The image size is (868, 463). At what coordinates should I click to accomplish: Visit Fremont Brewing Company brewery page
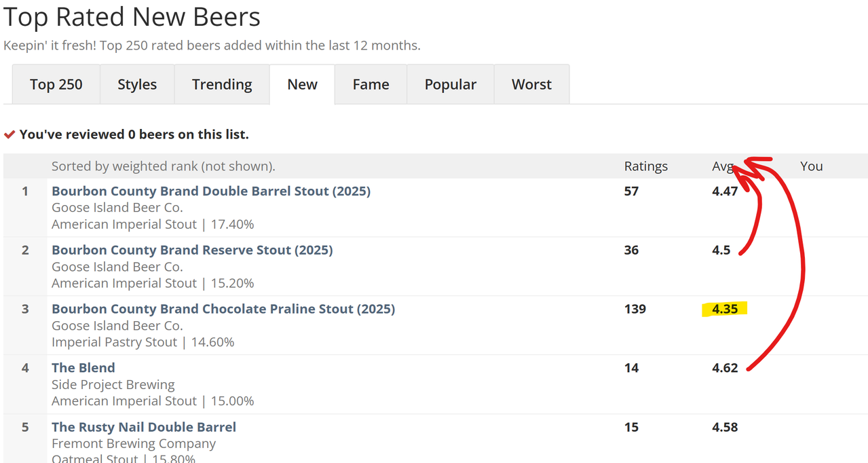[134, 443]
